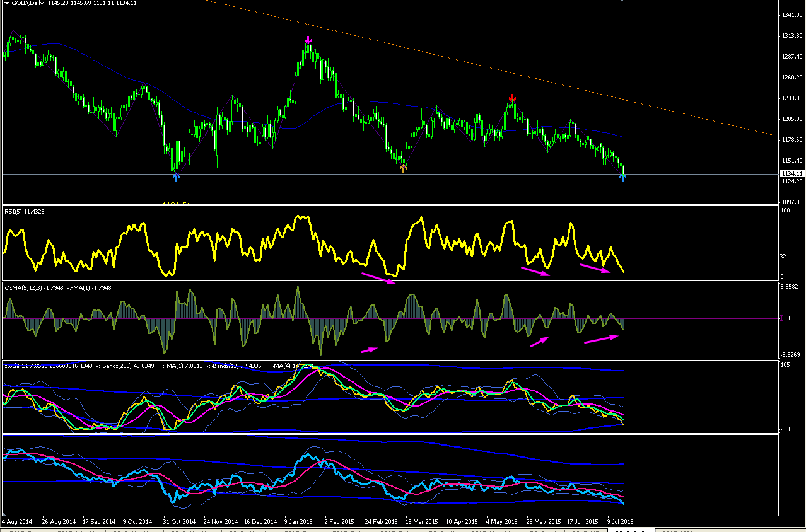Click the 1313.80 price scale label

coord(791,36)
